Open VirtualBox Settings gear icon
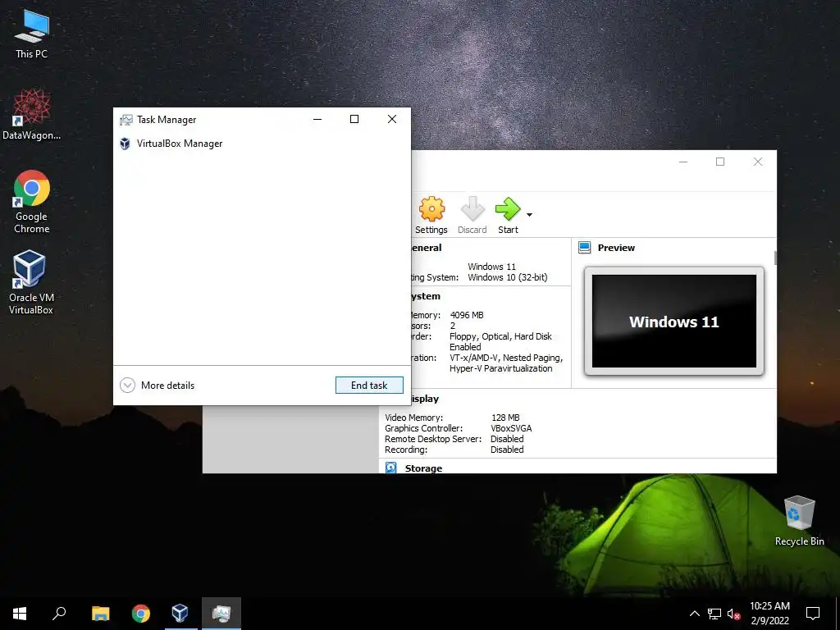Screen dimensions: 840x630 (431, 209)
